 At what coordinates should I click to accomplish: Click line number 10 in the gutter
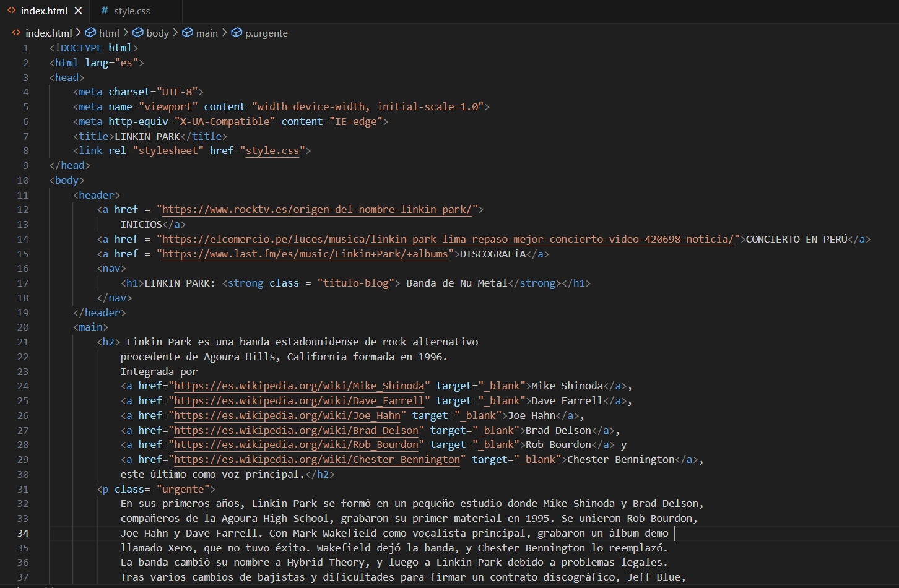23,181
